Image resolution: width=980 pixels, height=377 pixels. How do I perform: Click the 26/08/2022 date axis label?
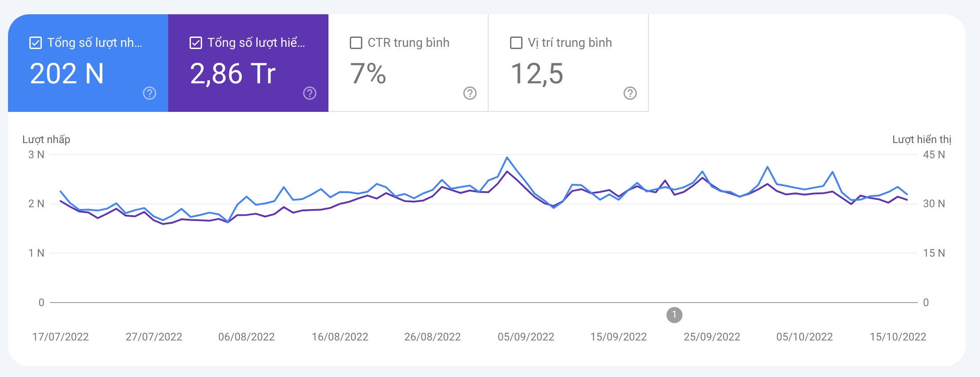click(433, 337)
